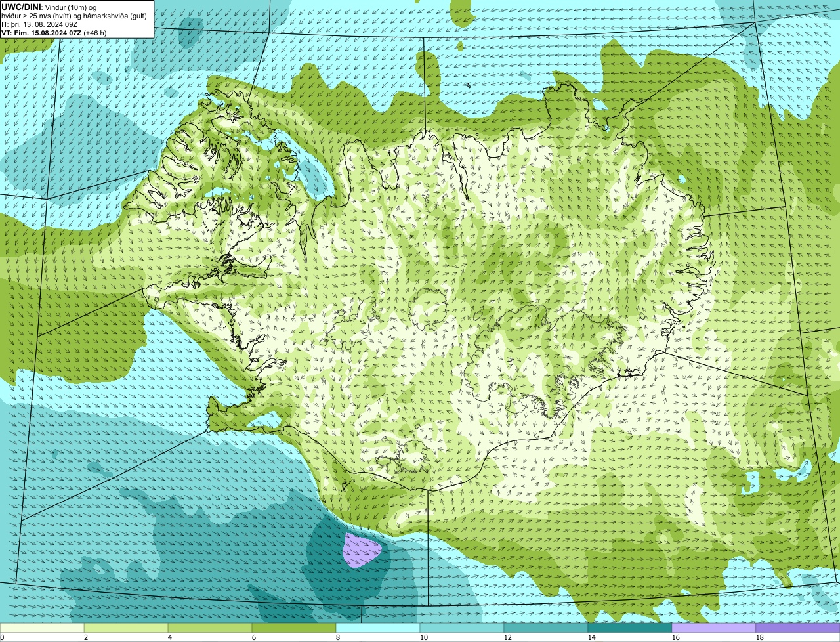Click the legend scale label "6"
Image resolution: width=840 pixels, height=642 pixels.
coord(254,637)
